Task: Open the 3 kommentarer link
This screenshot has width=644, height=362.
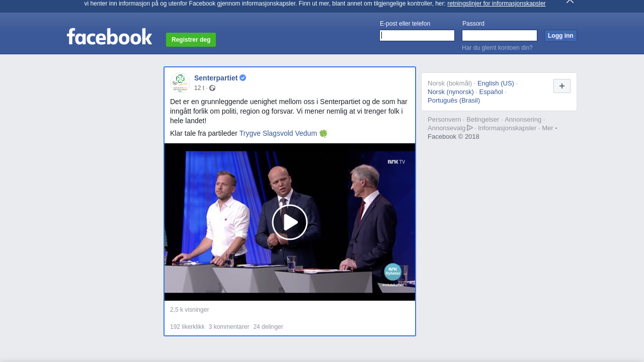Action: 229,327
